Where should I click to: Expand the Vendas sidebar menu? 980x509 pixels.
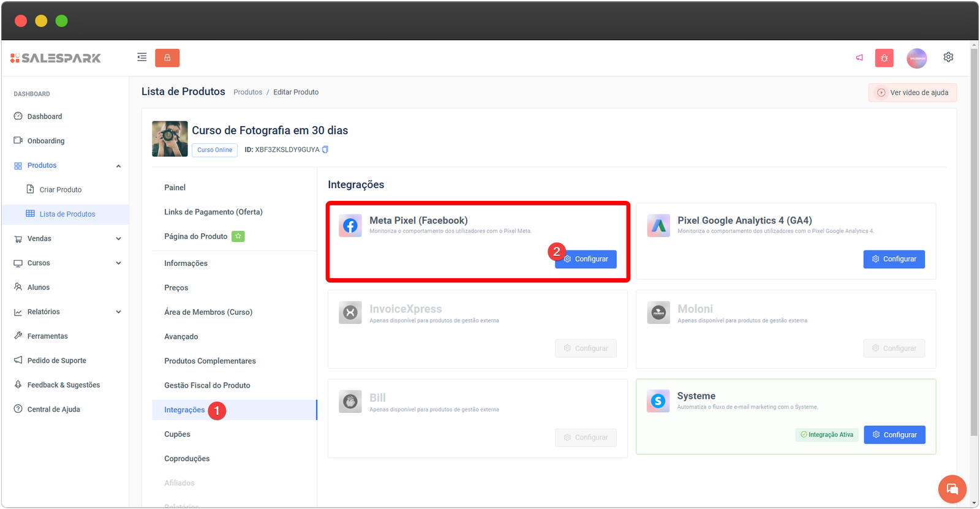tap(118, 239)
